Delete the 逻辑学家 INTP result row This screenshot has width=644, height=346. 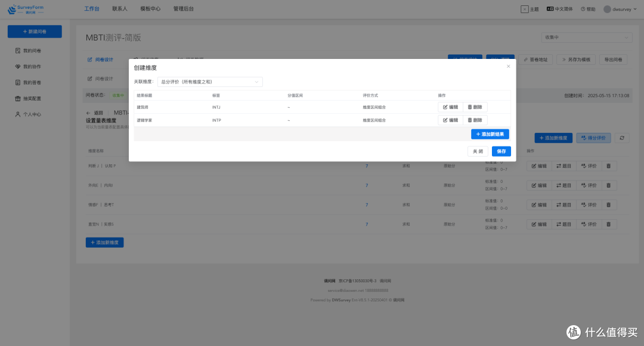point(475,120)
